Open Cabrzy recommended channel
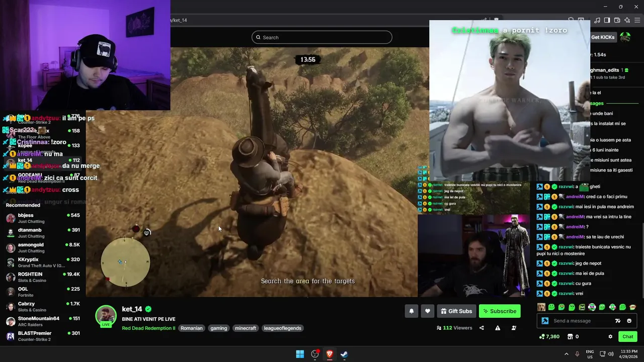 43,307
